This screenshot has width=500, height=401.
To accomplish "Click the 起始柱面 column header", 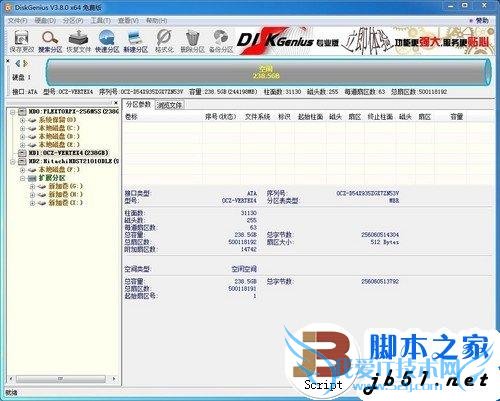I will [310, 117].
